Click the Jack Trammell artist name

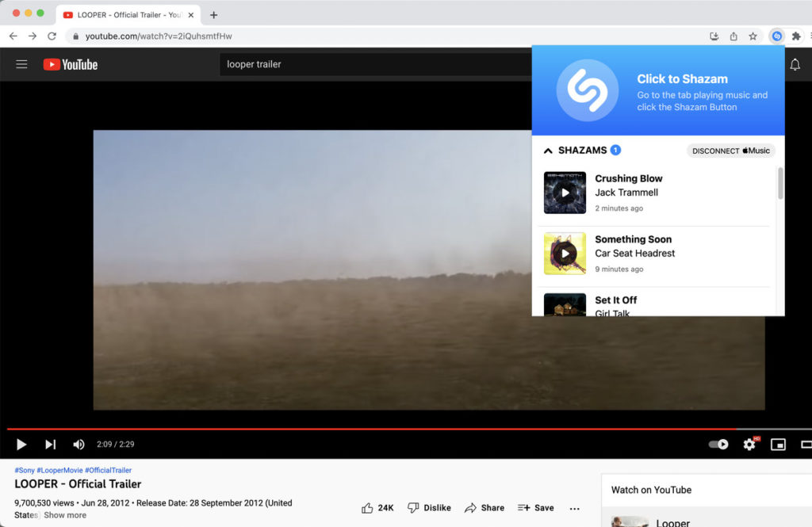point(626,193)
